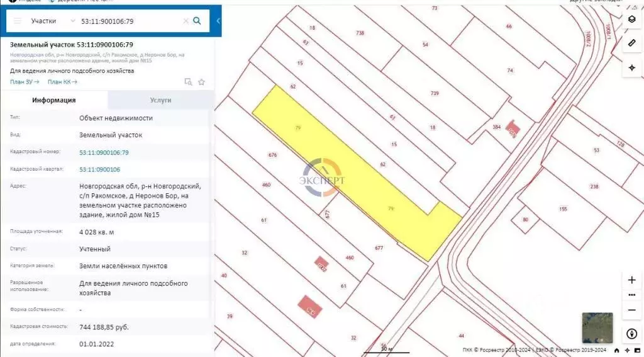Select the ruler measurement tool

[x=632, y=43]
